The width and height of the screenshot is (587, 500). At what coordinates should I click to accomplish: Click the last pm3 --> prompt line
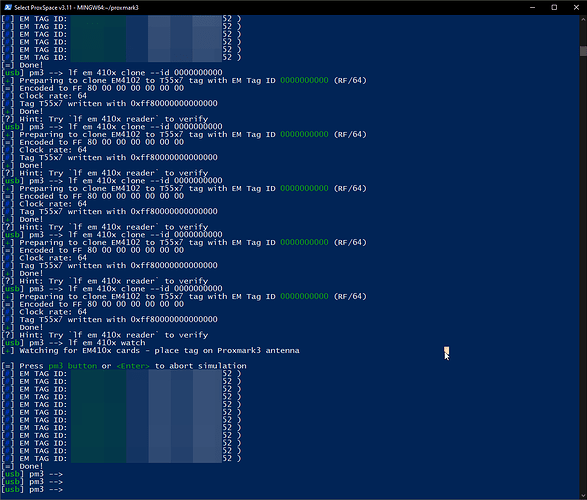click(32, 490)
